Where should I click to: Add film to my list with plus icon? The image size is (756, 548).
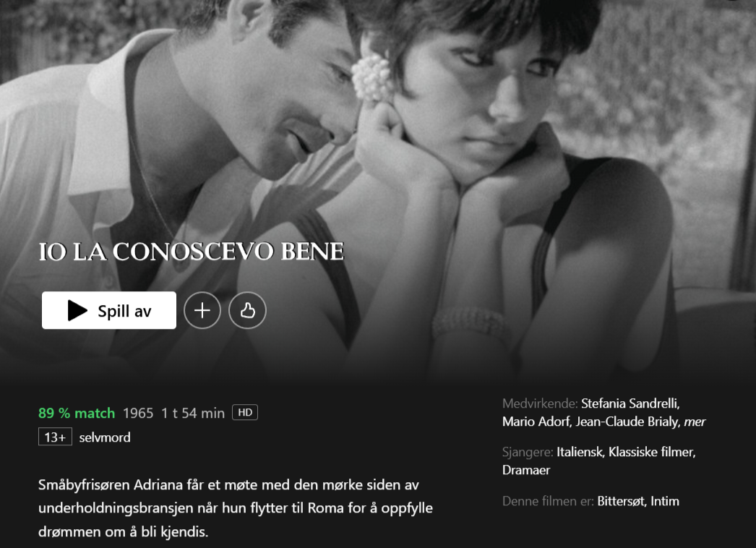coord(202,310)
